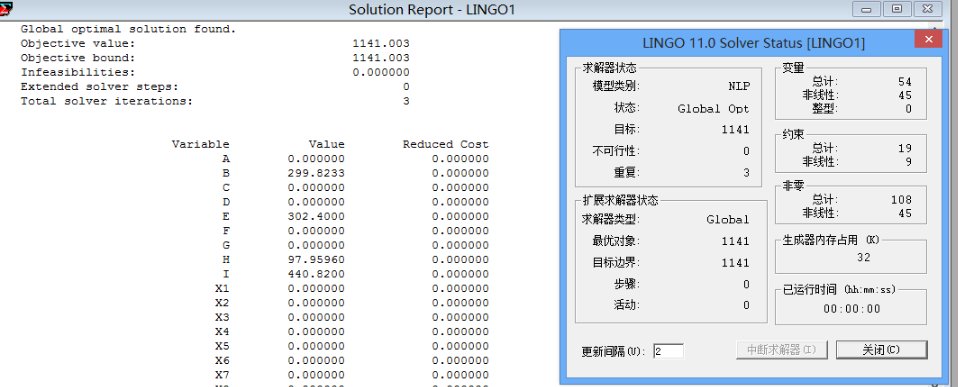The height and width of the screenshot is (387, 958).
Task: Close the LINGO 11.0 Solver Status dialog
Action: pyautogui.click(x=928, y=39)
